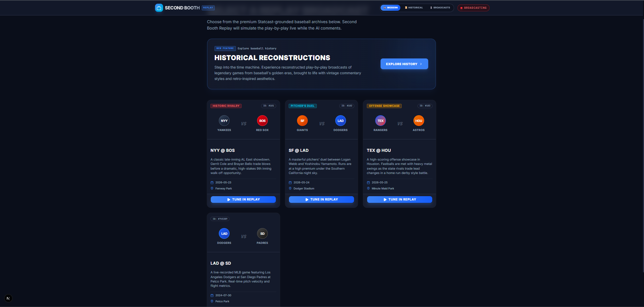Click the LAD badge in the LAD @ SD card
This screenshot has width=644, height=307.
click(224, 233)
